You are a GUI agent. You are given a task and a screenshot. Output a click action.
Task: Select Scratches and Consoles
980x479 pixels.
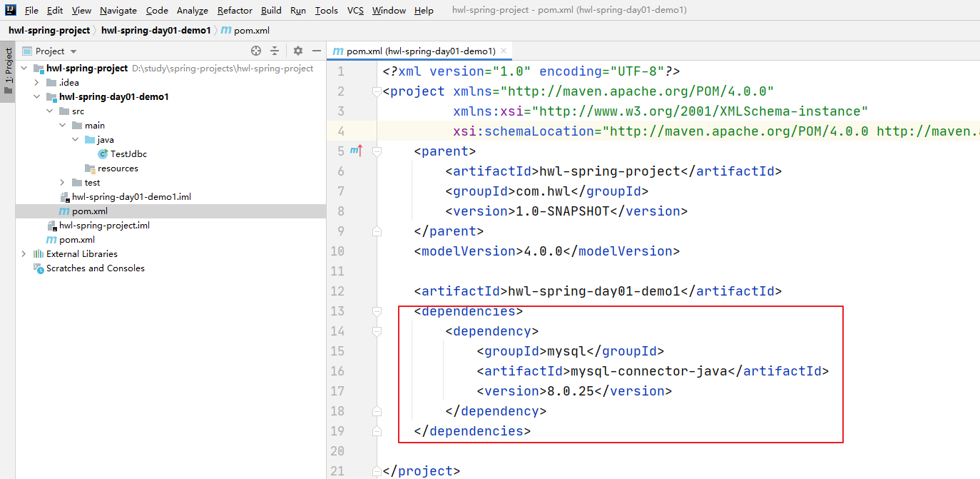tap(96, 268)
